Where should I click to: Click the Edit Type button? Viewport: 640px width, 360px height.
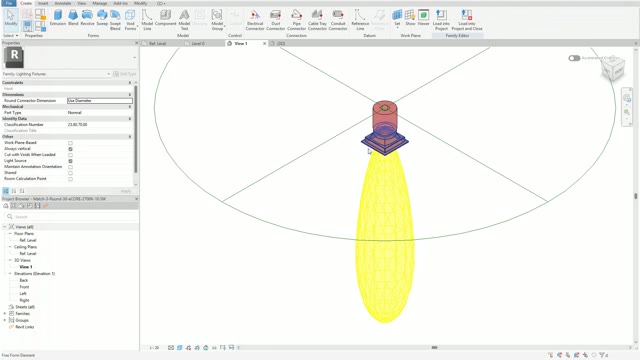click(125, 74)
